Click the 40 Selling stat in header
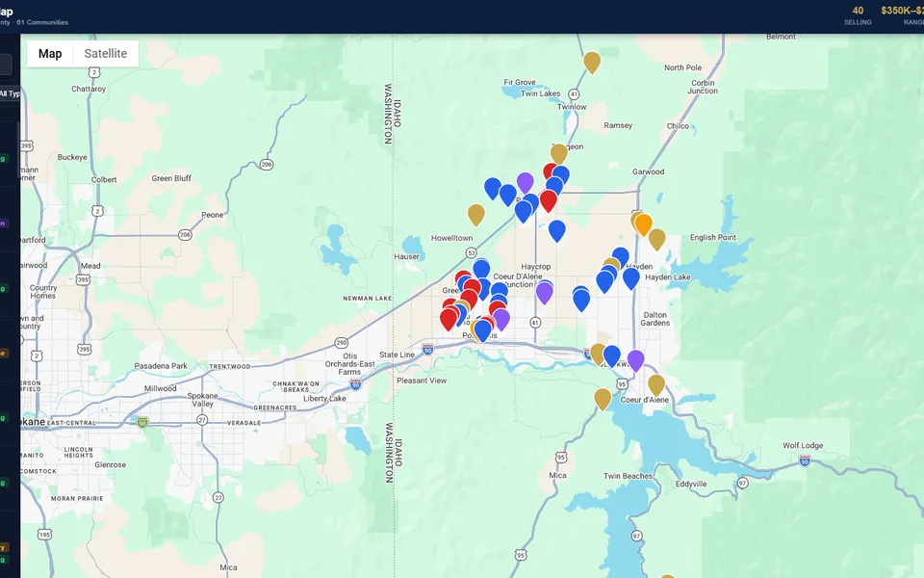The image size is (924, 578). tap(858, 15)
